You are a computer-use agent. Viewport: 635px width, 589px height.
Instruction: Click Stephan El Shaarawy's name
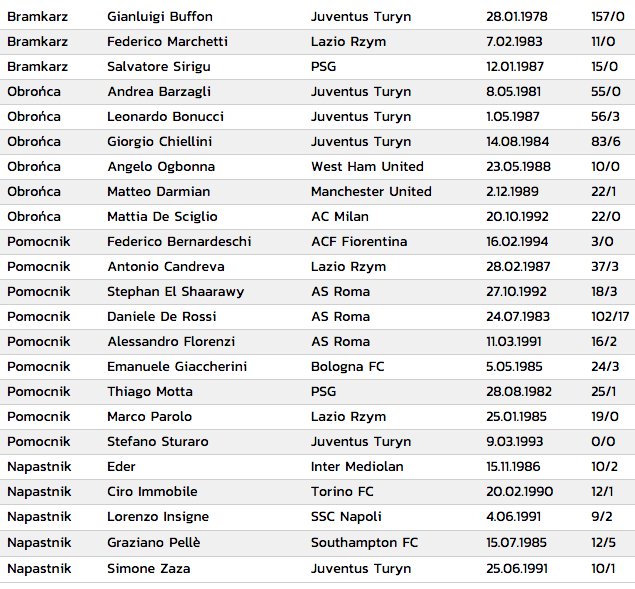coord(175,292)
